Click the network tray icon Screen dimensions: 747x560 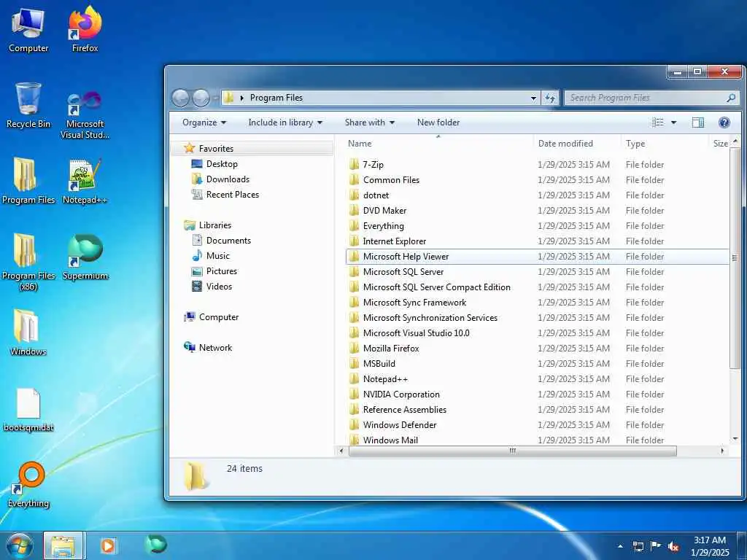[x=638, y=547]
